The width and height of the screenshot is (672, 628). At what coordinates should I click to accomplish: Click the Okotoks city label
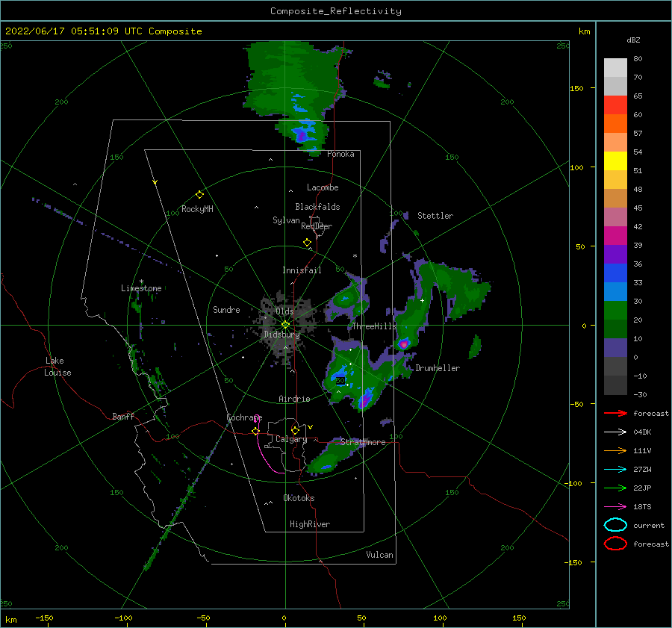click(x=299, y=498)
